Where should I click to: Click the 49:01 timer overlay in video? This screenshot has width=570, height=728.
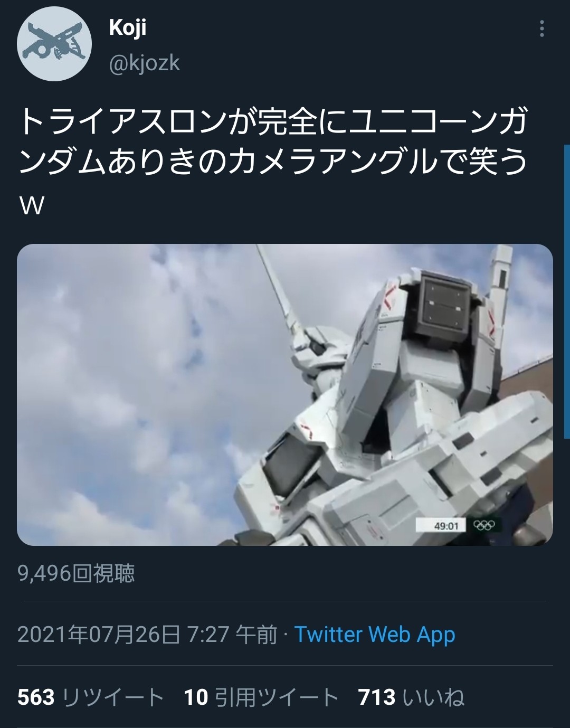[x=446, y=526]
